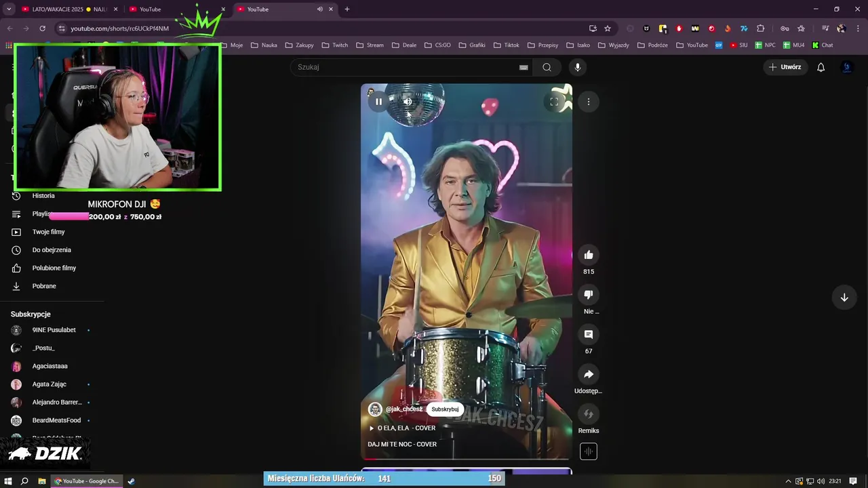
Task: Open the Chrome profile avatar
Action: pos(842,28)
